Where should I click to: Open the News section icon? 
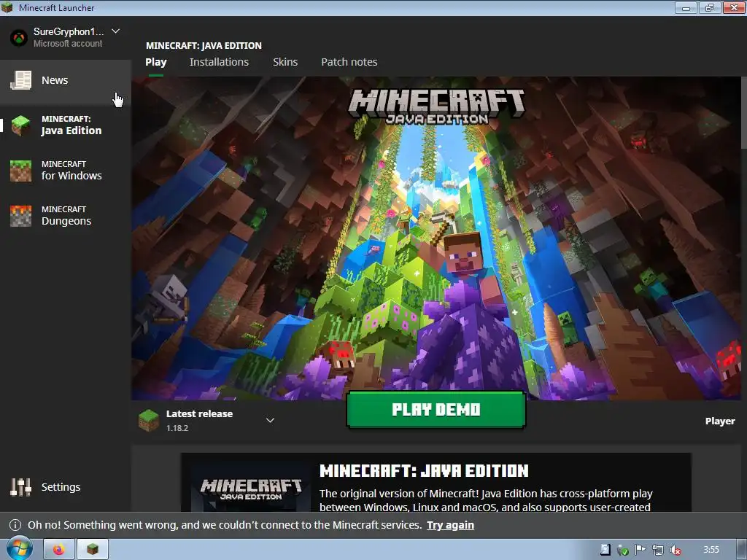pyautogui.click(x=21, y=80)
